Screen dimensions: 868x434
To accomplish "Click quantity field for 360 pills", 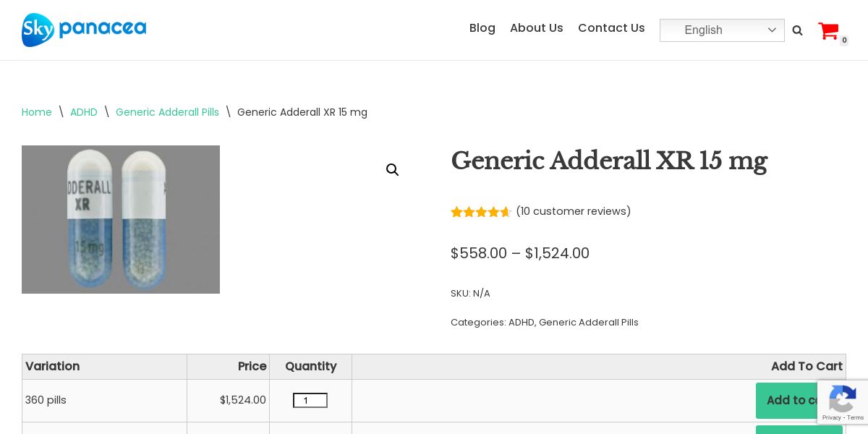I will [x=310, y=401].
